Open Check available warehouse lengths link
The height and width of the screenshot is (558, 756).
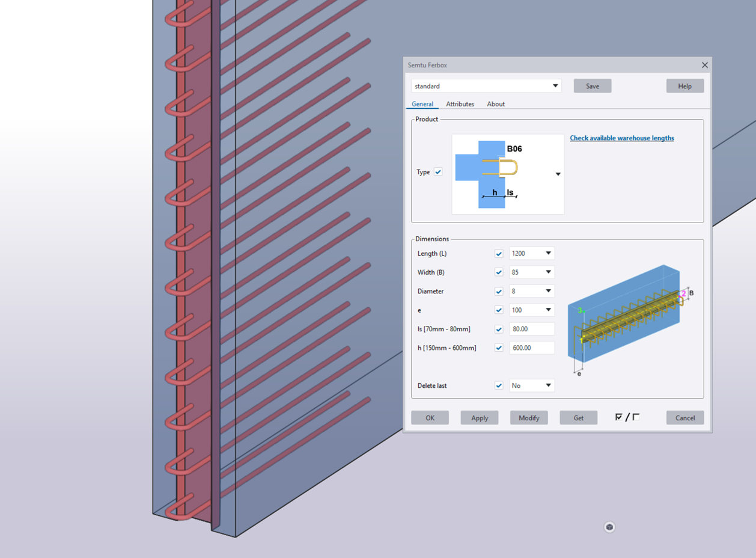pyautogui.click(x=621, y=138)
